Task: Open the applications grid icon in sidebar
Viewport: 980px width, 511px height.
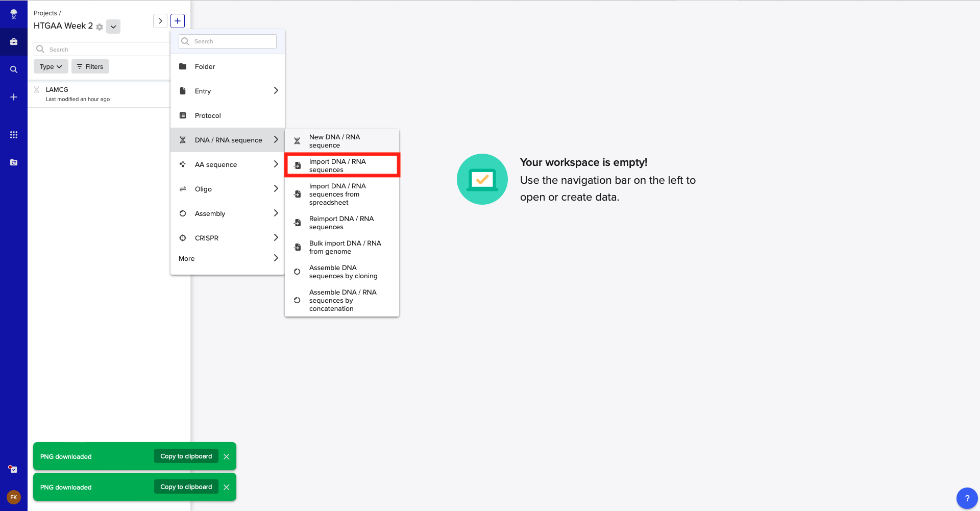Action: click(14, 135)
